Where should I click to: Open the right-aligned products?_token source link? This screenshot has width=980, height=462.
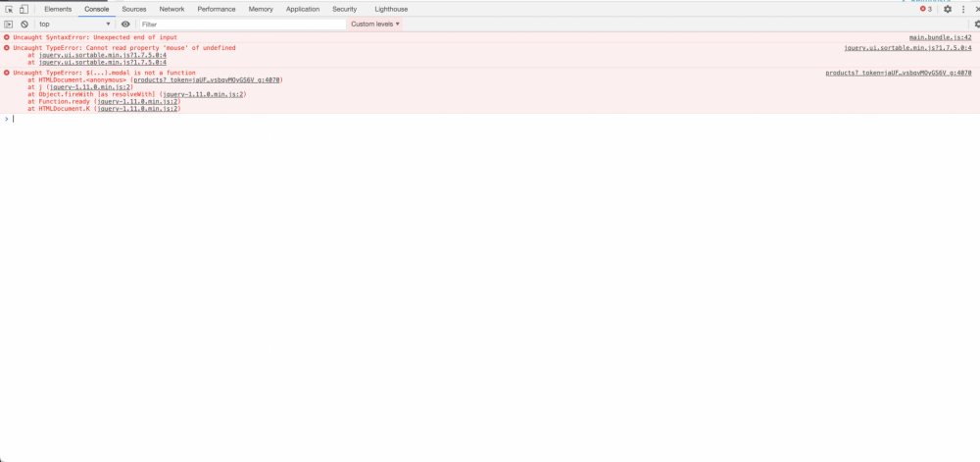click(898, 73)
